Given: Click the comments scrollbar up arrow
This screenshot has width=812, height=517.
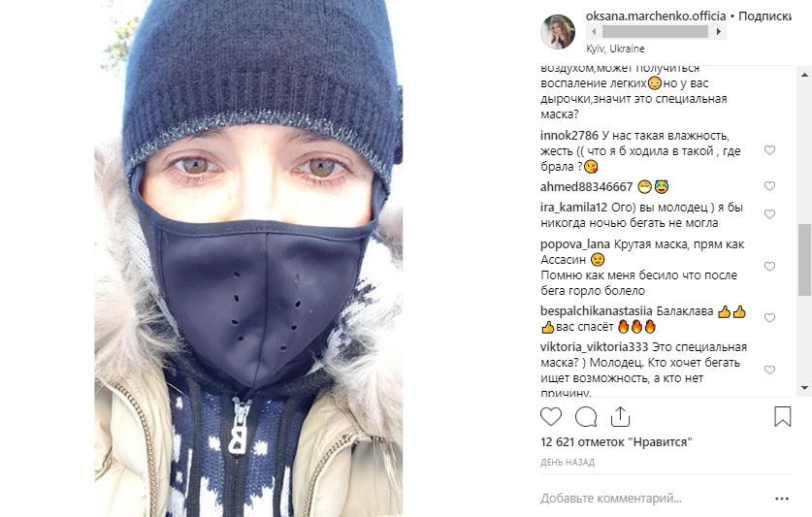Looking at the screenshot, I should (804, 75).
